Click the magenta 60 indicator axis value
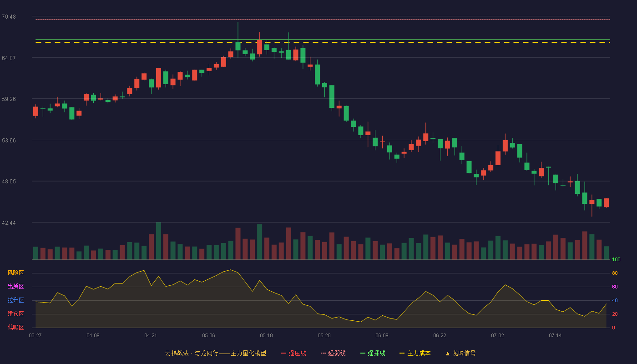 pos(615,287)
